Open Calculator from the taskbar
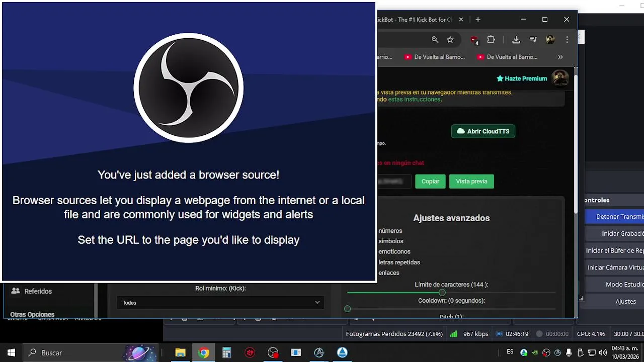644x362 pixels. pos(227,352)
